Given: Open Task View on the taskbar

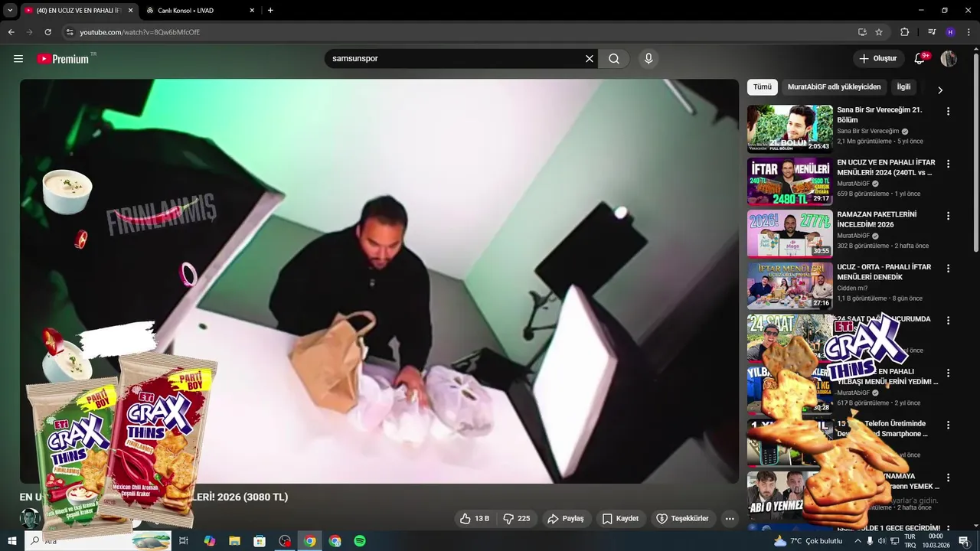Looking at the screenshot, I should pyautogui.click(x=184, y=541).
